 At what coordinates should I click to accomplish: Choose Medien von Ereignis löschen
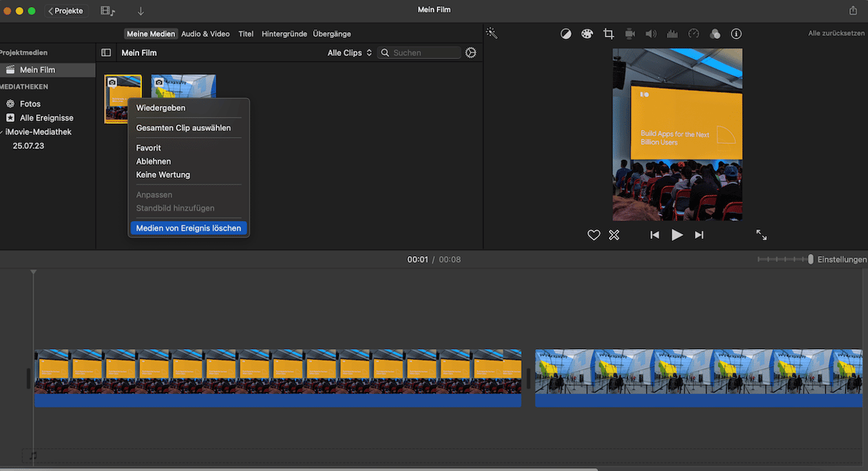point(188,228)
